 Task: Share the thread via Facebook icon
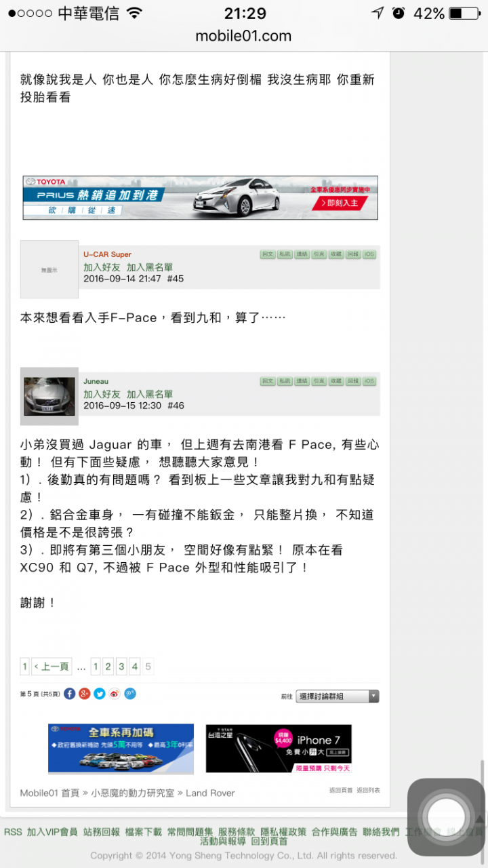click(70, 694)
